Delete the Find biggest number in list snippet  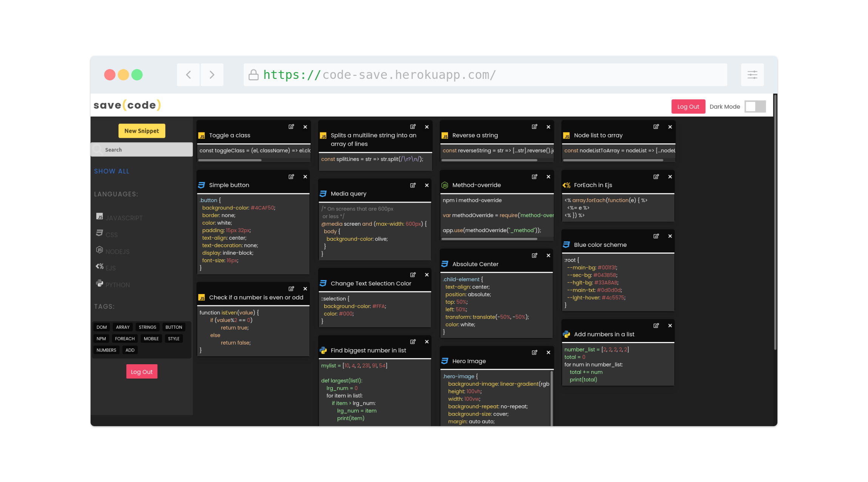pos(427,342)
